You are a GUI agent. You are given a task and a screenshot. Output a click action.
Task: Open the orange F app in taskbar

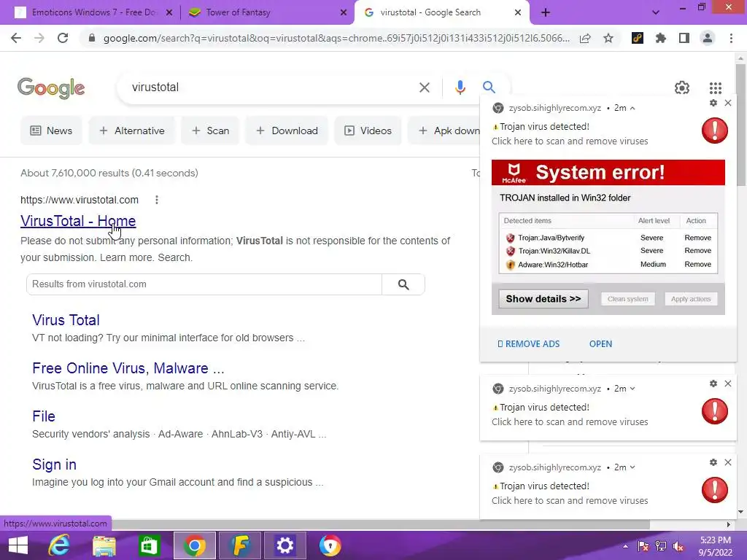[x=239, y=545]
